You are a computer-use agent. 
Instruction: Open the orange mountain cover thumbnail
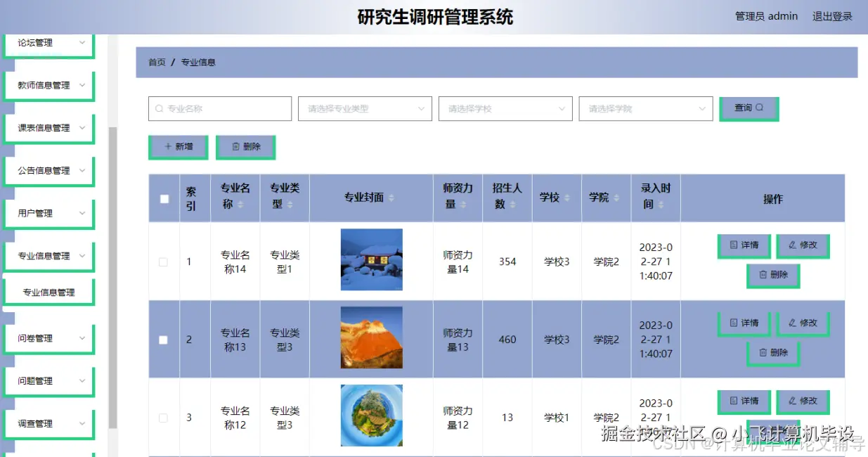371,337
